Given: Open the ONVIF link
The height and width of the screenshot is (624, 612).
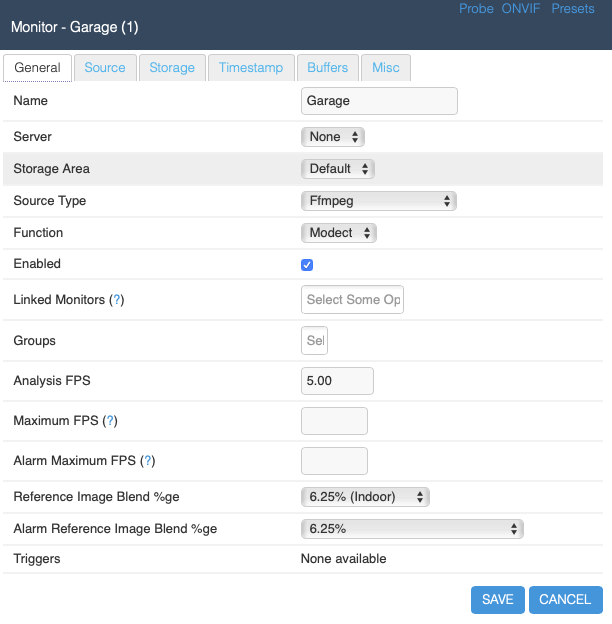Looking at the screenshot, I should 520,9.
